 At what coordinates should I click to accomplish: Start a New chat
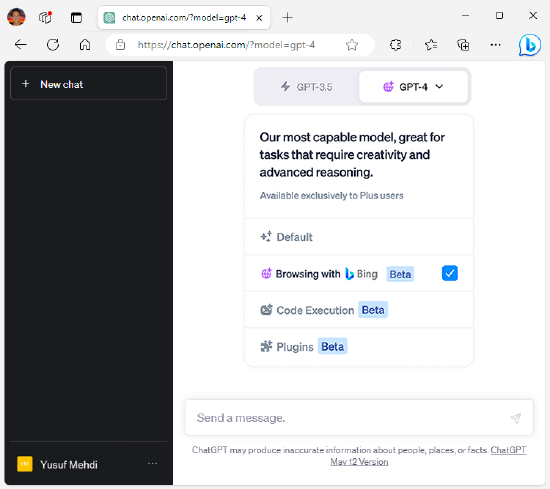pos(88,84)
